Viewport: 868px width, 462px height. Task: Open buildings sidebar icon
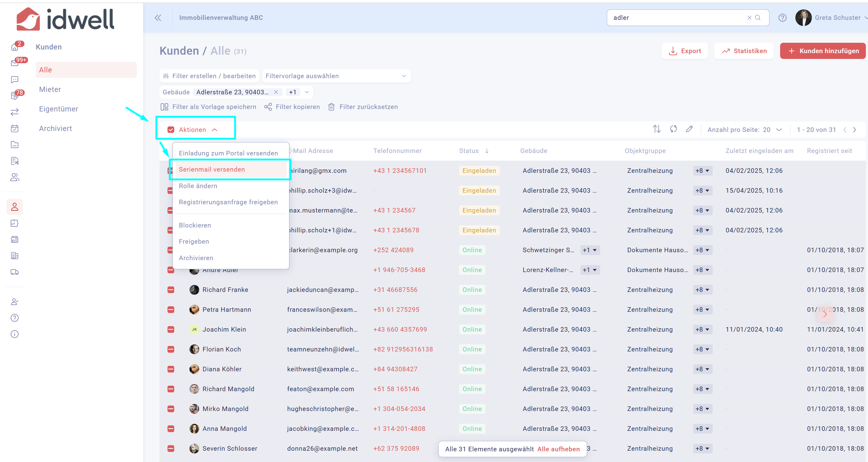tap(15, 256)
